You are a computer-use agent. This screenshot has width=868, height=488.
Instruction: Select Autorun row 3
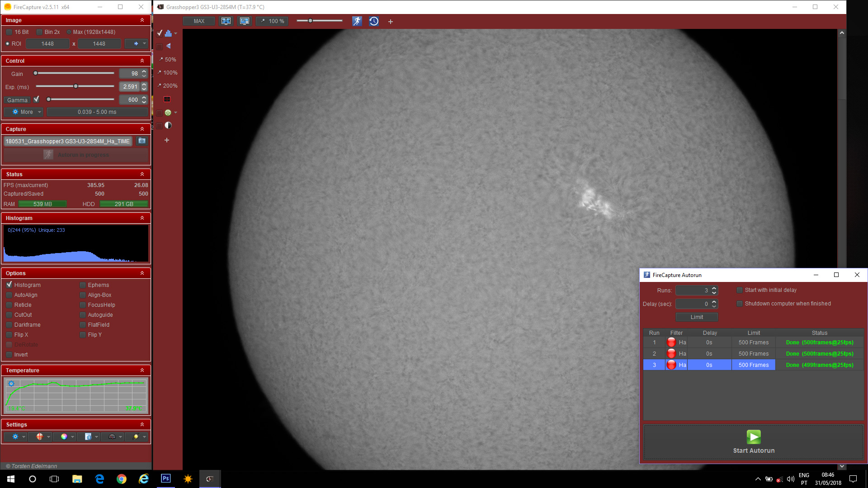coord(753,365)
